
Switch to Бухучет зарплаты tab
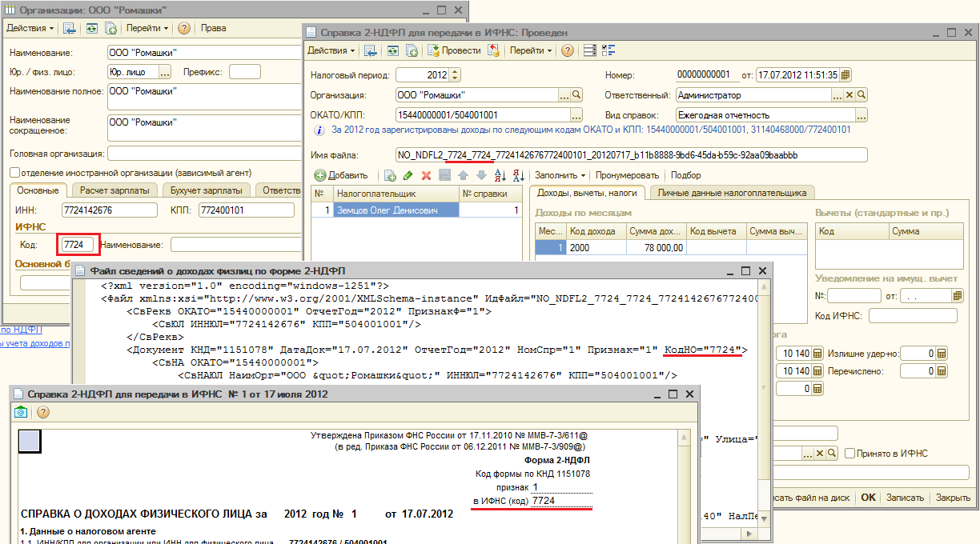tap(207, 190)
